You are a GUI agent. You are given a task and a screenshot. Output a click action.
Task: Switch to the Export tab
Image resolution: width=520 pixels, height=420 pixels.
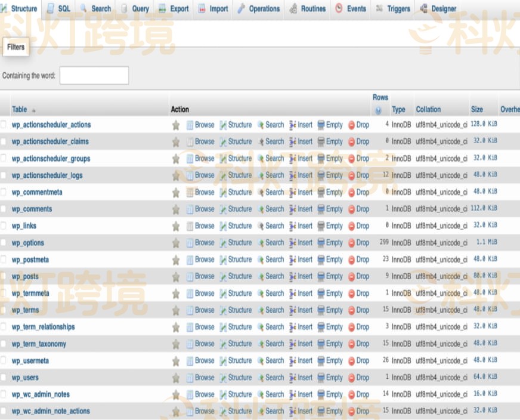click(174, 8)
